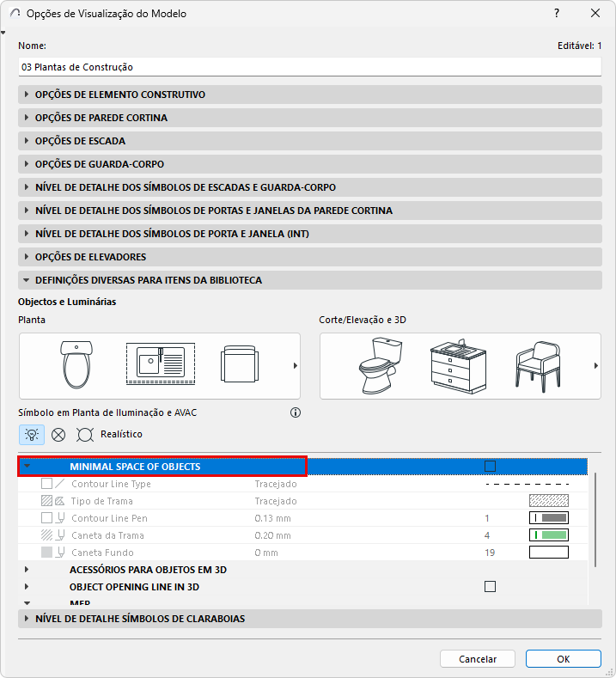Show more plan symbol previews arrow
The width and height of the screenshot is (616, 678).
click(296, 366)
